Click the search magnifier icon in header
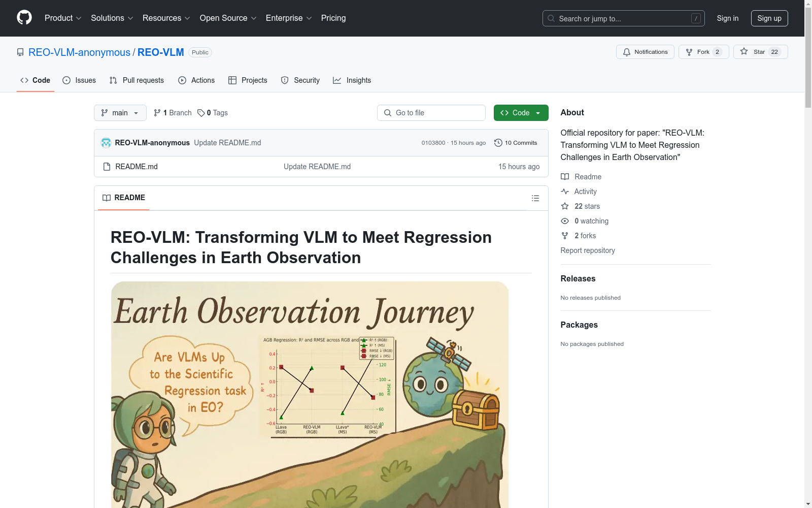Image resolution: width=812 pixels, height=508 pixels. click(551, 18)
